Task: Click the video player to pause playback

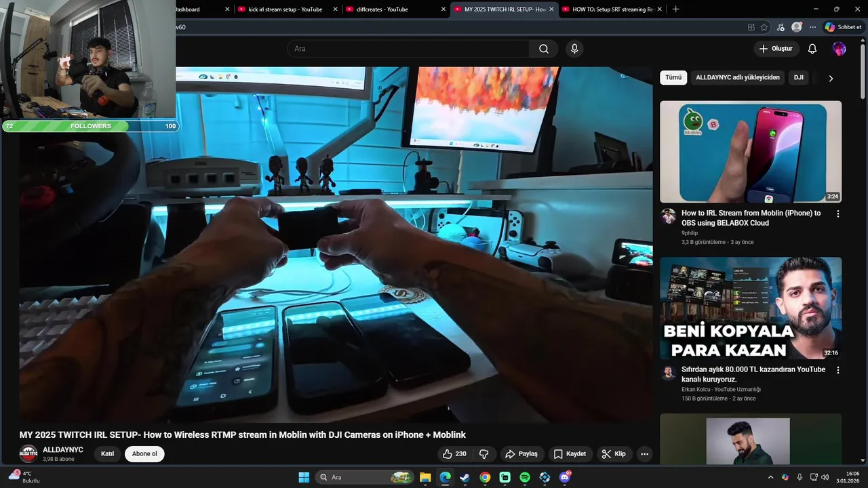Action: coord(336,244)
